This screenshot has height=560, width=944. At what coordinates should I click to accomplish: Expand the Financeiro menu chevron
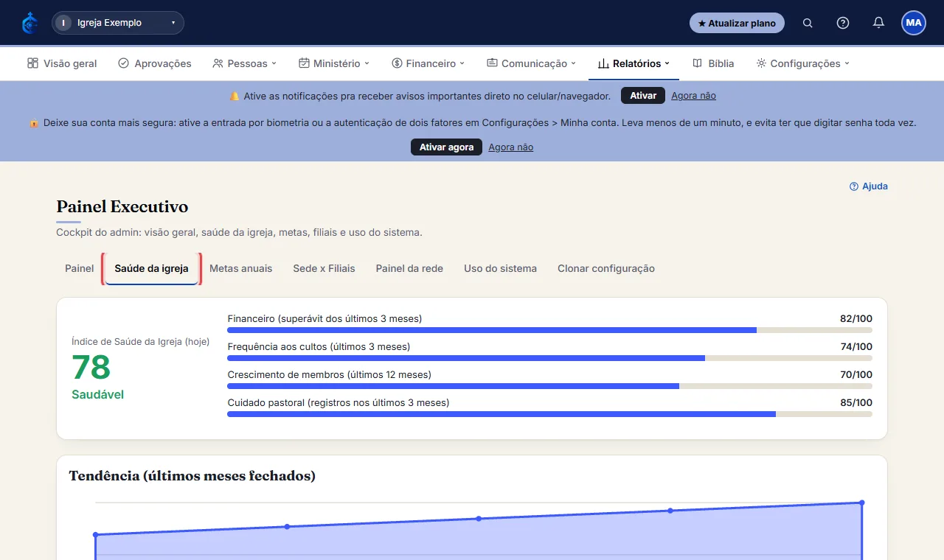[462, 63]
